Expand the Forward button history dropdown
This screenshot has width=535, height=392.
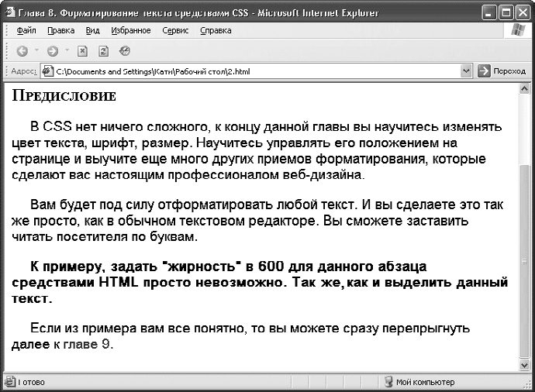point(67,51)
